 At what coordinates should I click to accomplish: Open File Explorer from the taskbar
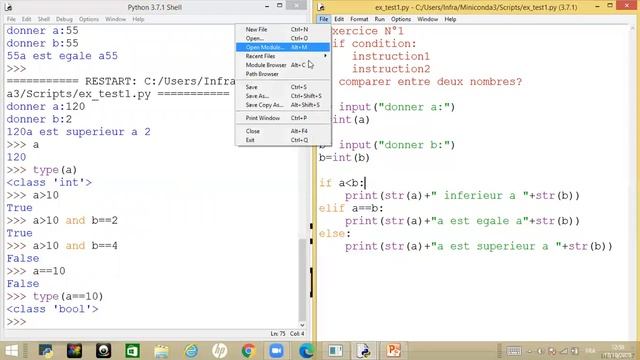coord(161,351)
